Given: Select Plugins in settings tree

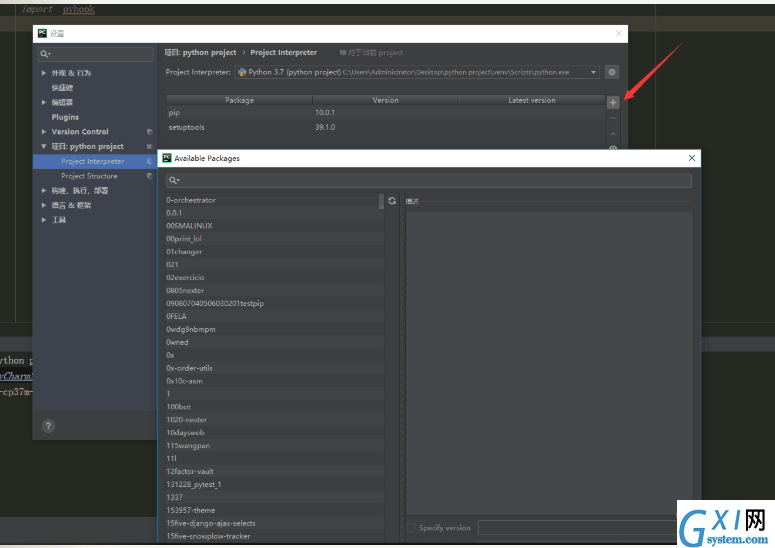Looking at the screenshot, I should tap(65, 117).
